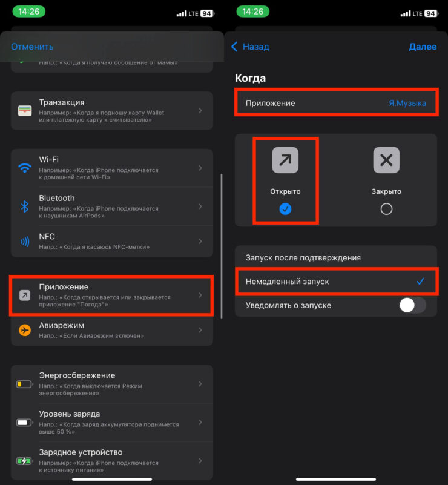
Task: Open the Приложение trigger row chevron
Action: pos(200,295)
